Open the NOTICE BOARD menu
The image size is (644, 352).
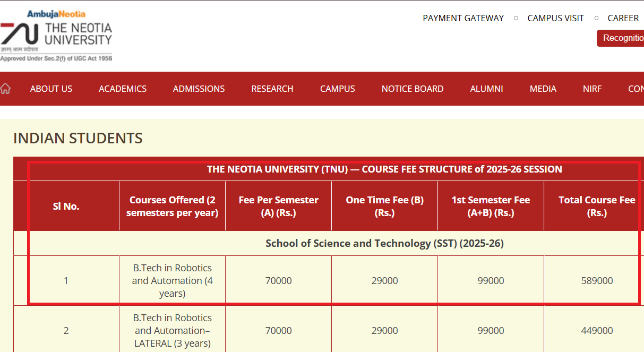(413, 89)
